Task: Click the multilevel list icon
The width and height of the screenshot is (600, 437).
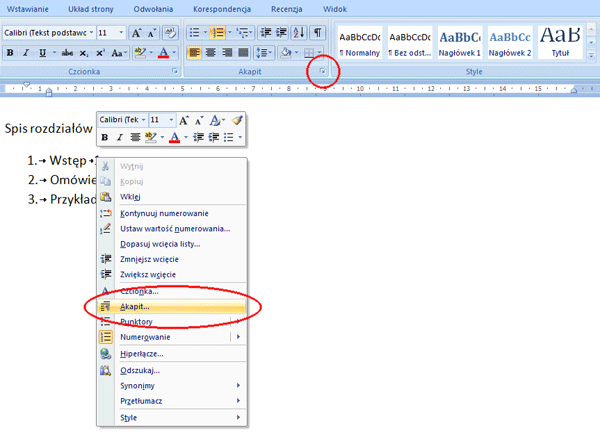Action: [242, 33]
